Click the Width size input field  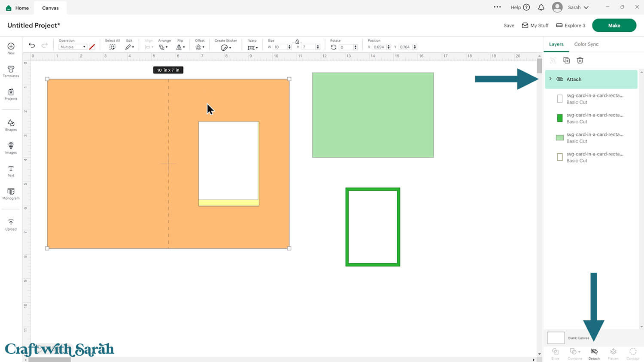click(x=280, y=47)
